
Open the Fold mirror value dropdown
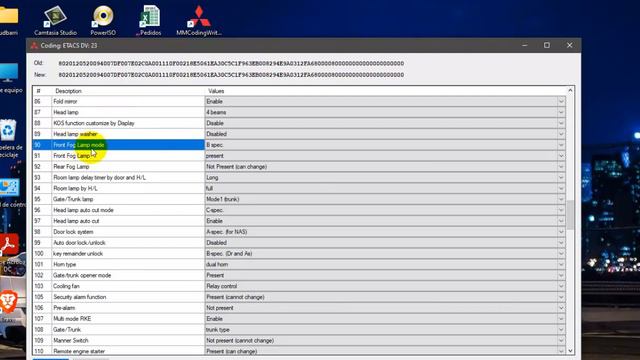(561, 102)
